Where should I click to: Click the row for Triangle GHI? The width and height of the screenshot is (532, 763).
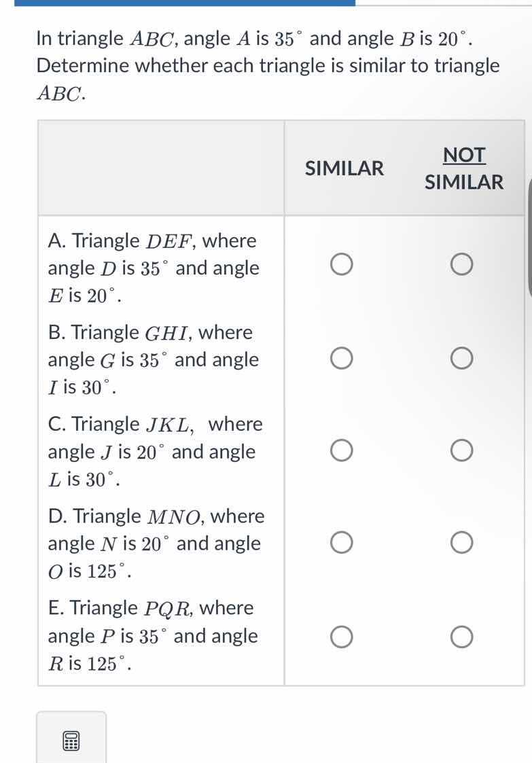click(x=153, y=359)
